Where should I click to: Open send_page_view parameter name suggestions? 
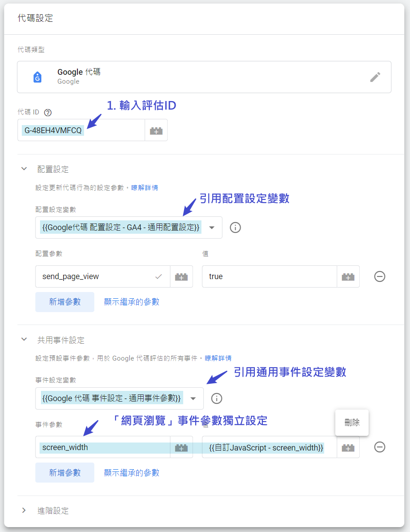pos(158,276)
